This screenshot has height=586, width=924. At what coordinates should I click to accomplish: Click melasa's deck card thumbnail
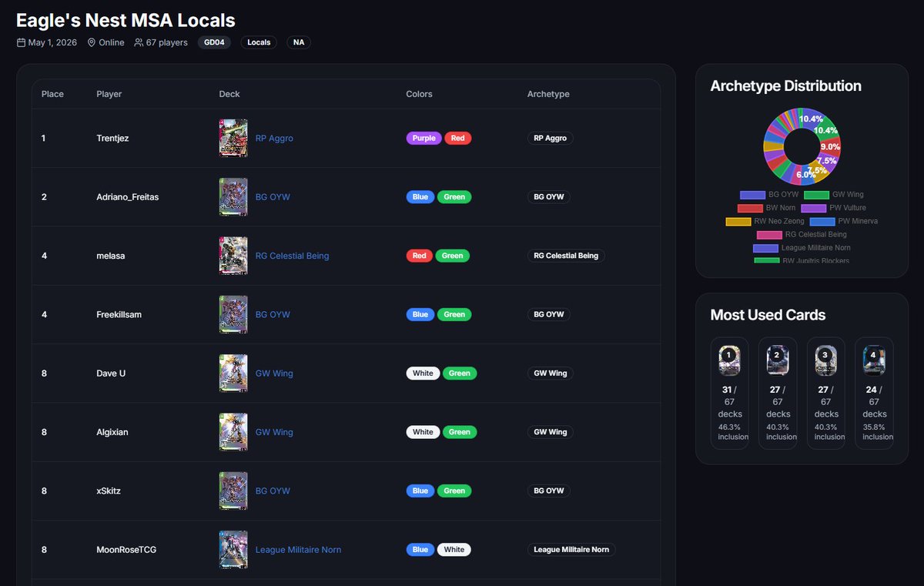pos(233,256)
